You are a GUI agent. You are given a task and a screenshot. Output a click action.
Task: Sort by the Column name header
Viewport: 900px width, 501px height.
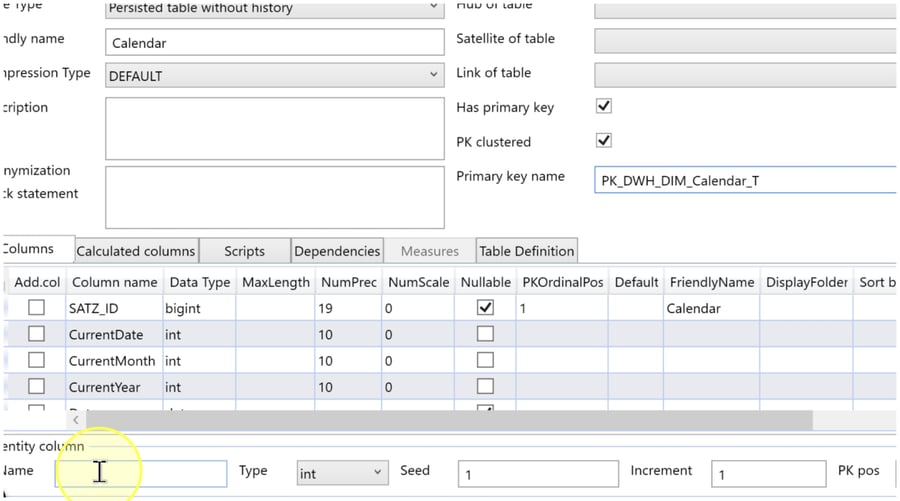114,282
